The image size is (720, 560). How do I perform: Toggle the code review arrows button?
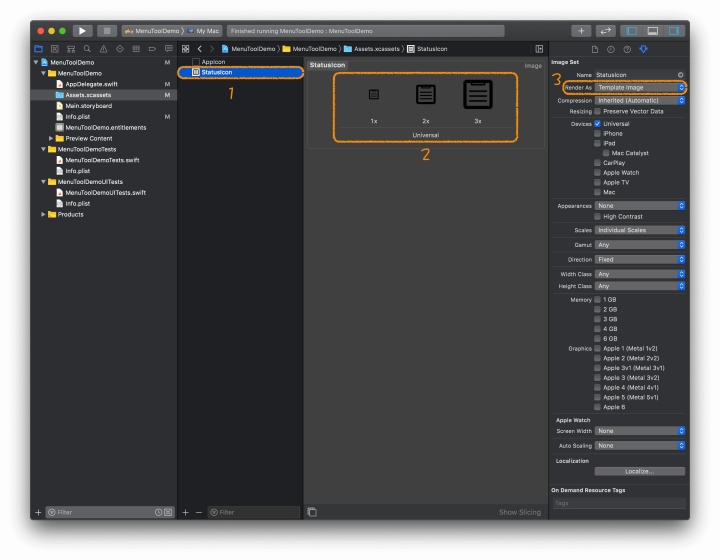point(606,31)
